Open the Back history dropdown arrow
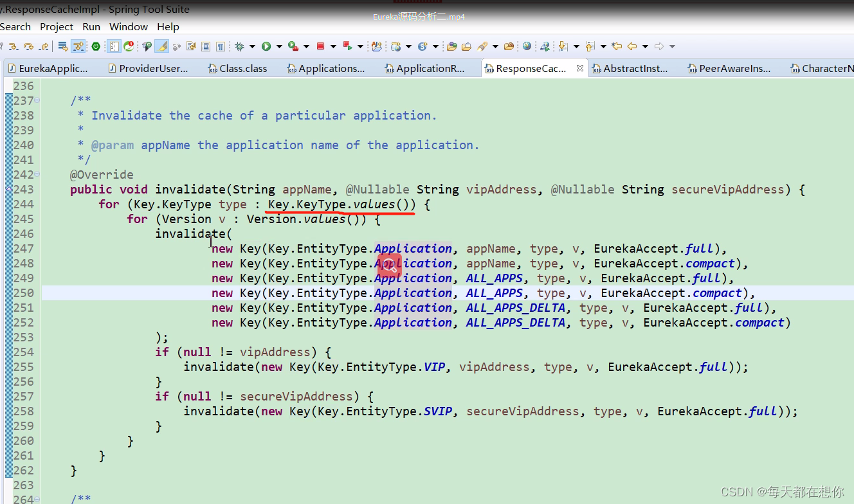This screenshot has height=504, width=854. (x=645, y=46)
